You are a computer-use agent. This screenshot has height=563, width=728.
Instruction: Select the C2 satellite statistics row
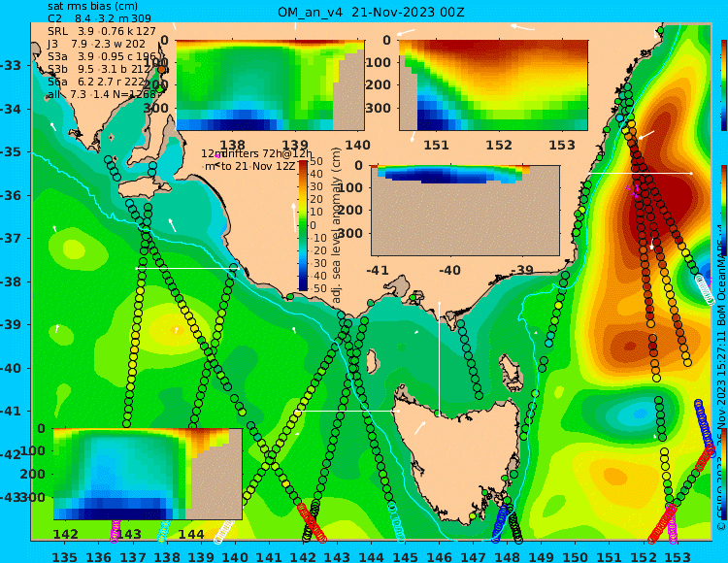(99, 18)
